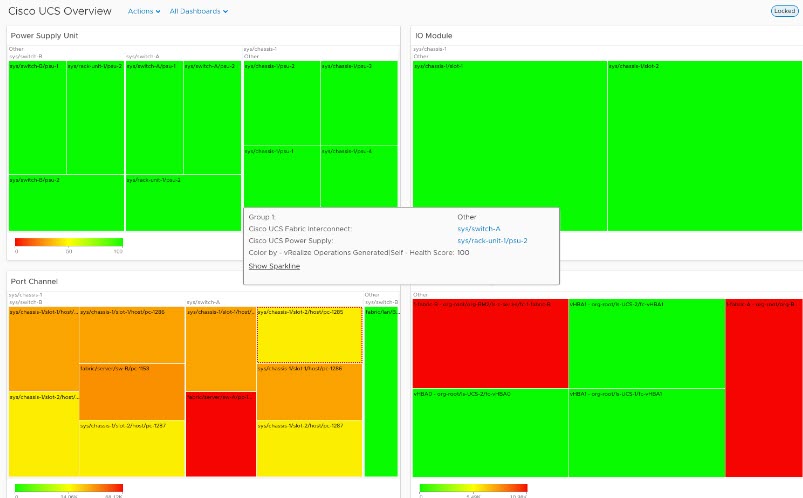Image resolution: width=803 pixels, height=498 pixels.
Task: Click the Show Sparkline link
Action: 274,266
